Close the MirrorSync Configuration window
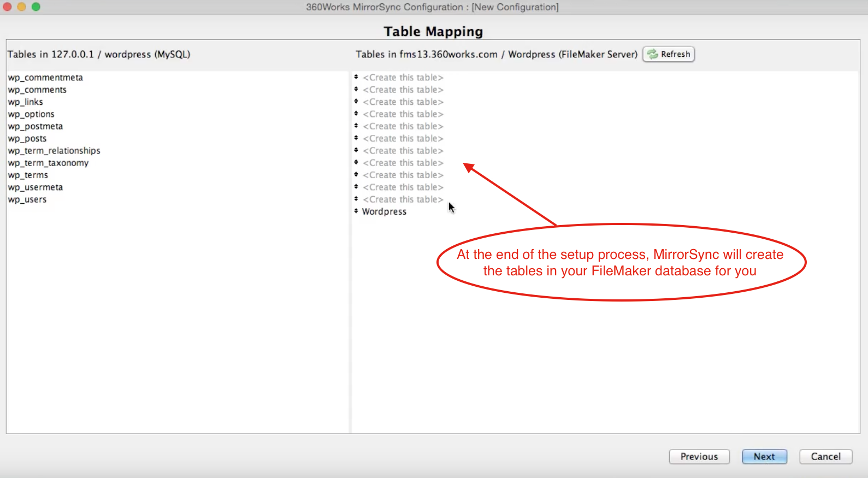The image size is (868, 478). [x=7, y=7]
